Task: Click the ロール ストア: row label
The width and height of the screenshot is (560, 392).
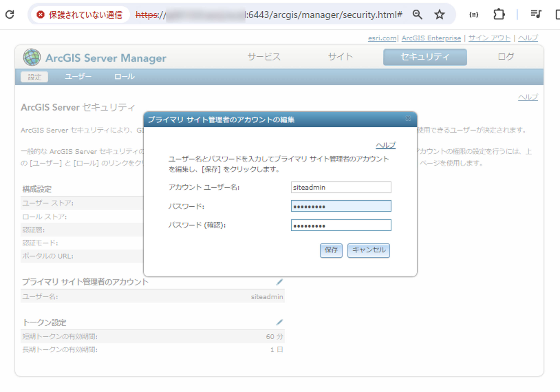Action: coord(44,217)
